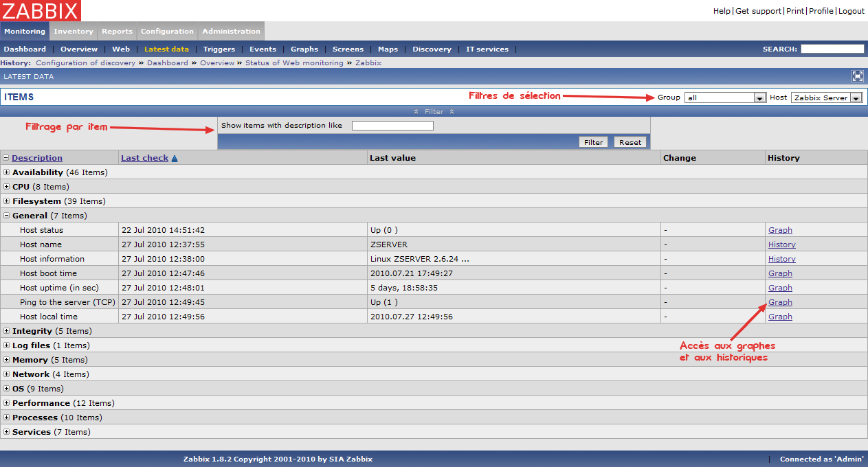Collapse the General item group
868x467 pixels.
7,216
